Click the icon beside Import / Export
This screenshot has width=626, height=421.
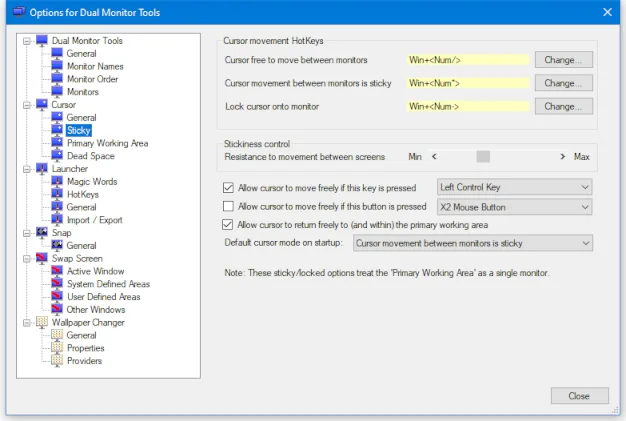click(x=57, y=219)
